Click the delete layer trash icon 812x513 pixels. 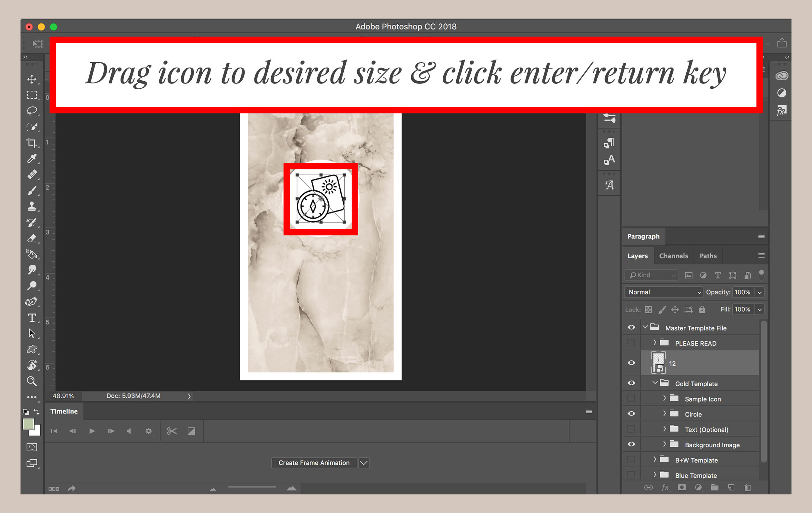coord(748,487)
